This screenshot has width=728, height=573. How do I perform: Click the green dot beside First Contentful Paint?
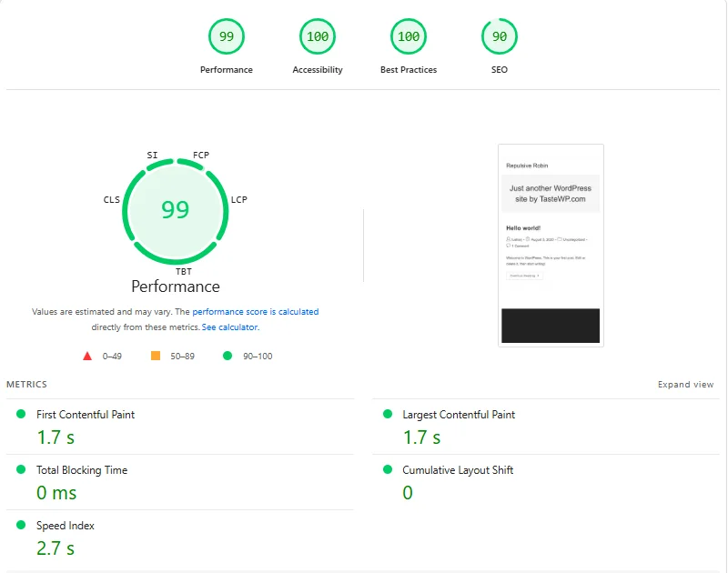click(x=21, y=414)
